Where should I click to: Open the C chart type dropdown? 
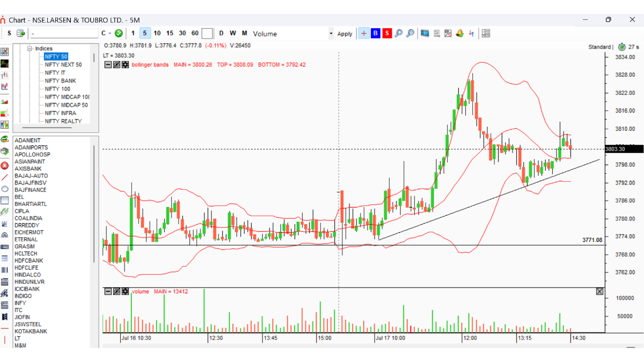[x=105, y=33]
